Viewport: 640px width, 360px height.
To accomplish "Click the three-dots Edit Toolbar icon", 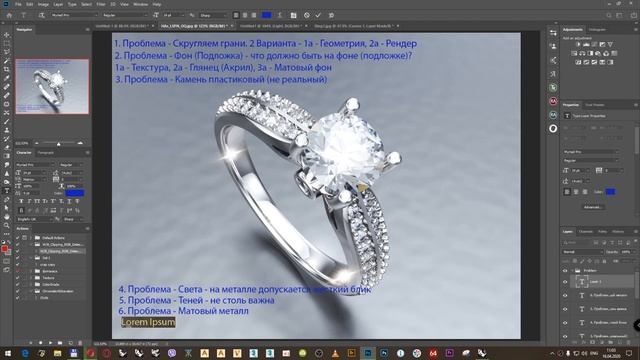I will click(x=7, y=234).
